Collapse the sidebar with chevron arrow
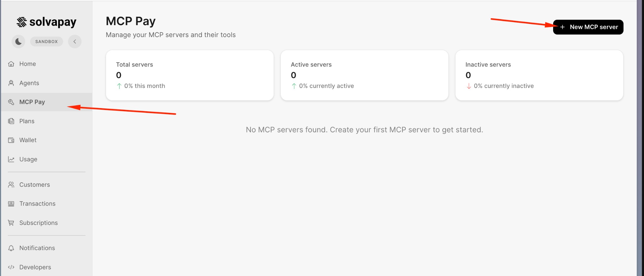The image size is (644, 276). click(75, 41)
